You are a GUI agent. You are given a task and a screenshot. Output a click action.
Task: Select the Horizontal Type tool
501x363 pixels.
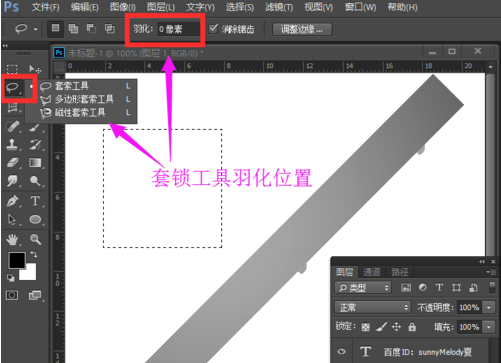click(35, 201)
